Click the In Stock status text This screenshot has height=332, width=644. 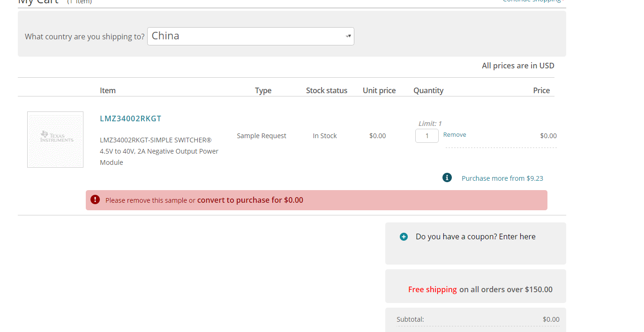click(325, 136)
